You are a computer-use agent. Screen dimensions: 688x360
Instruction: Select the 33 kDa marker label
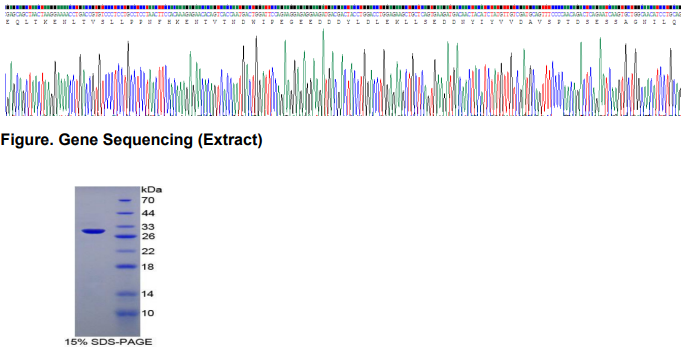coord(148,227)
